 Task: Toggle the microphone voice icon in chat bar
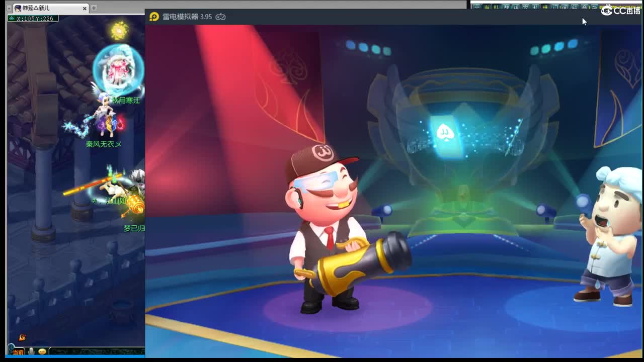tap(31, 351)
